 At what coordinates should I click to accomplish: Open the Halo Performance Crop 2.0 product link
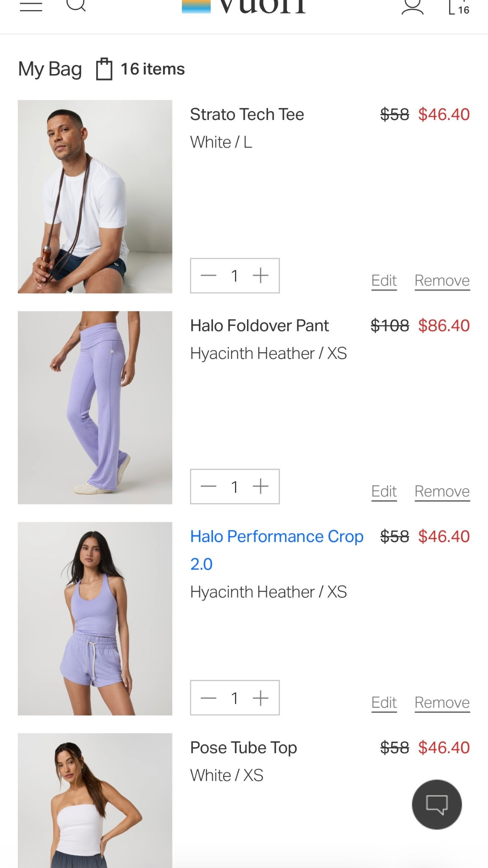[277, 550]
